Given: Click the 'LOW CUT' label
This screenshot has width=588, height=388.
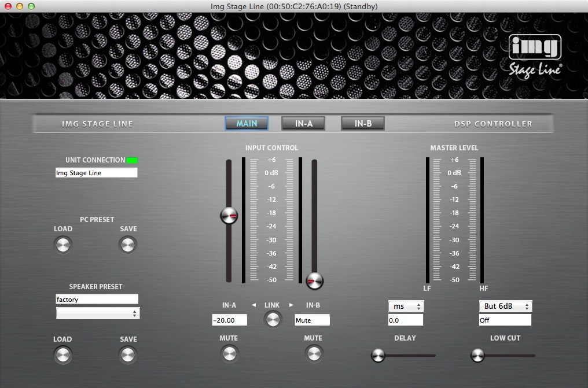Looking at the screenshot, I should coord(505,338).
